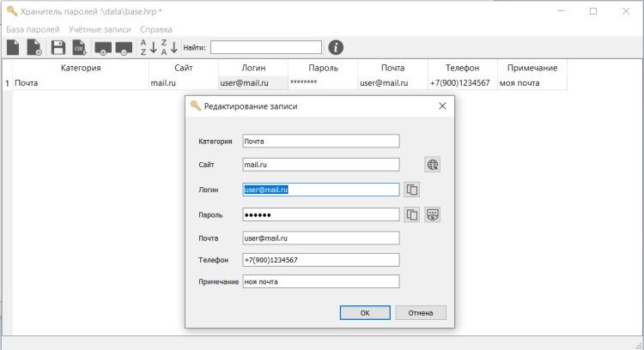The width and height of the screenshot is (644, 350).
Task: Open the info about icon
Action: [337, 47]
